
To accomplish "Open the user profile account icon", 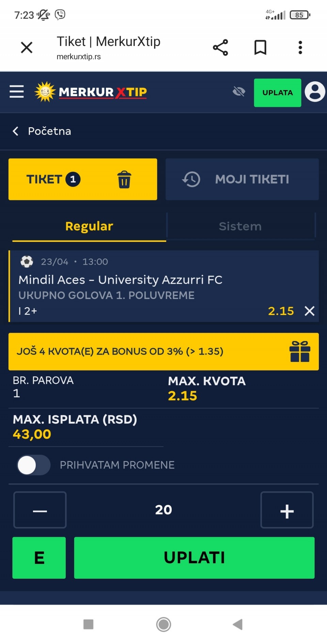I will (x=315, y=92).
